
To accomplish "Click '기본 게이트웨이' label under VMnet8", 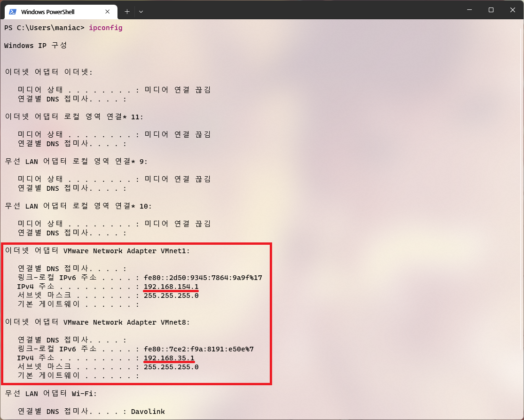I will click(49, 376).
